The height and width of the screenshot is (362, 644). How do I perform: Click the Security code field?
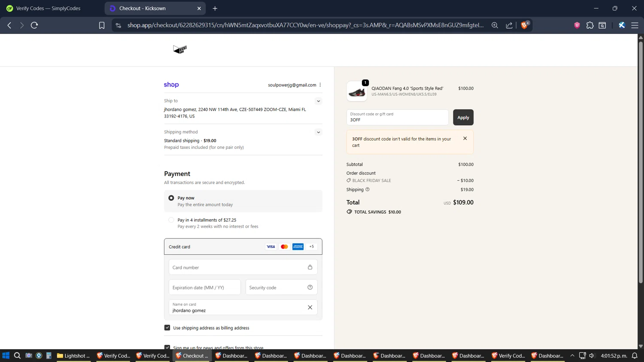[282, 287]
